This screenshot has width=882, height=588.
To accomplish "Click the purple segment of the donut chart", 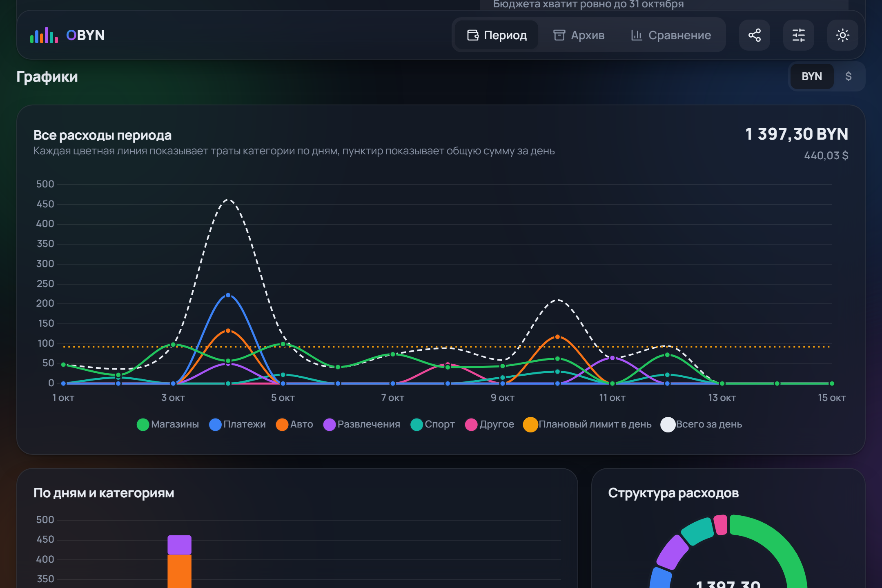I will coord(672,552).
